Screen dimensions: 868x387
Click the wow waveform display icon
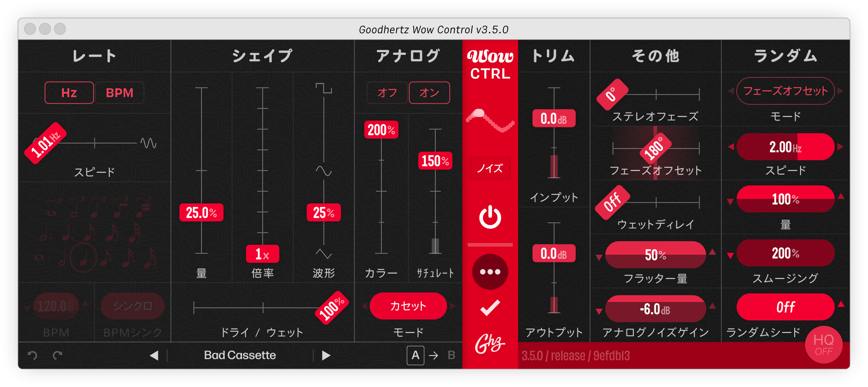(490, 120)
